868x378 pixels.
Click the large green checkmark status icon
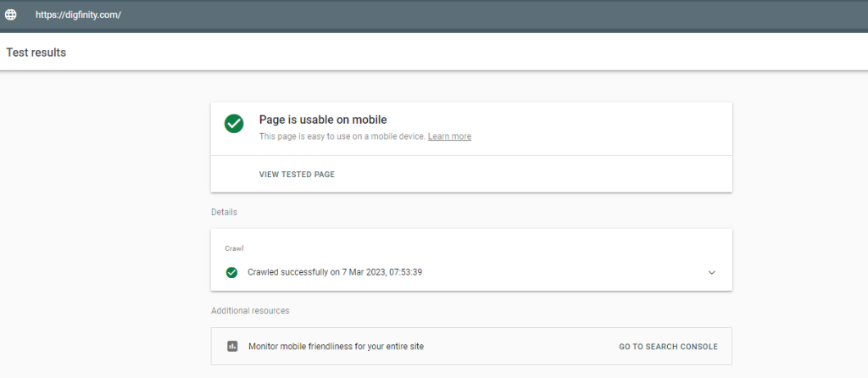click(234, 124)
